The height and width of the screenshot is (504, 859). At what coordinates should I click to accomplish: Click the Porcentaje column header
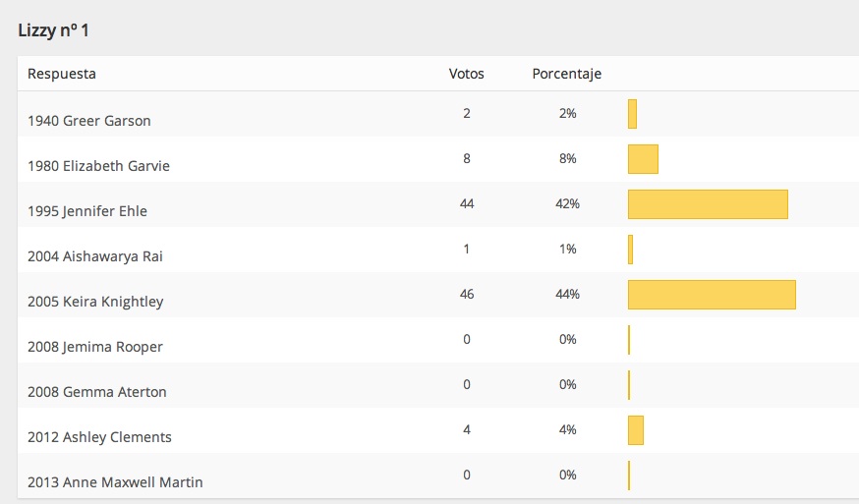(x=567, y=74)
